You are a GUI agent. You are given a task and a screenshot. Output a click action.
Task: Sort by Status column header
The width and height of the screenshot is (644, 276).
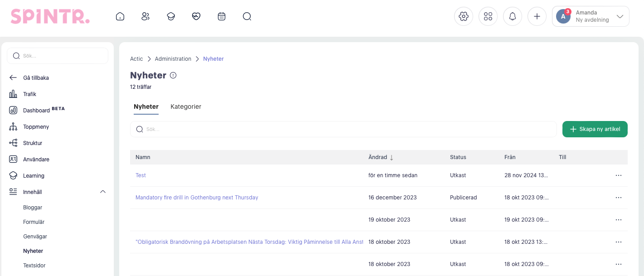coord(458,157)
